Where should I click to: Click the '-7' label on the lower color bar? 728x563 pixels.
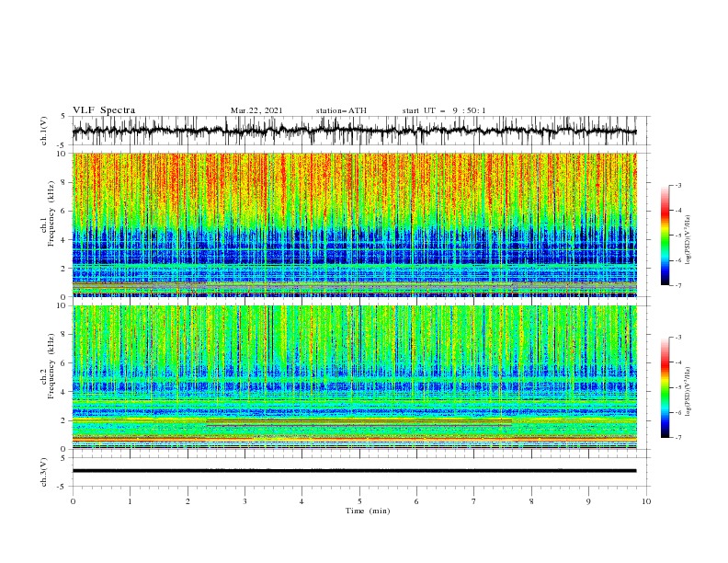[x=677, y=438]
